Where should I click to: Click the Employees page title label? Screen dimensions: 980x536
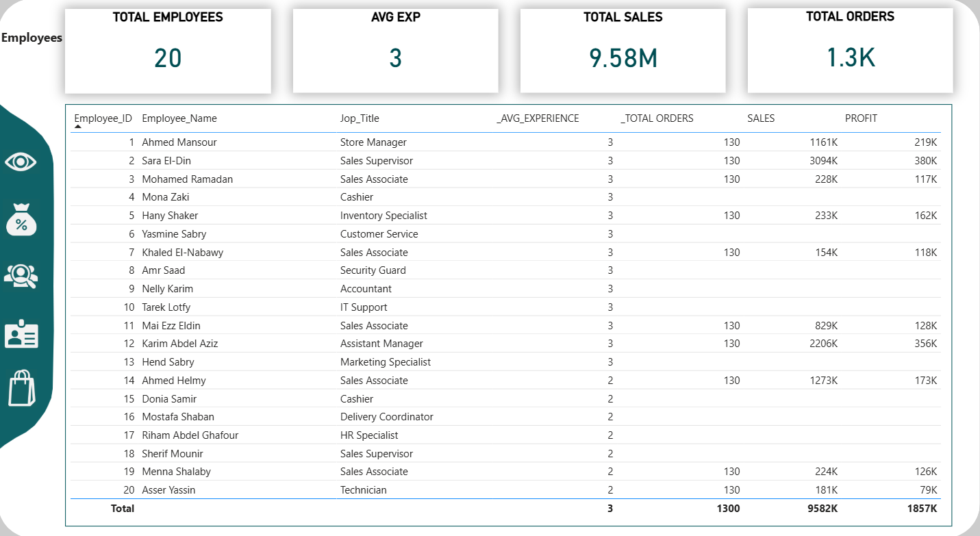pyautogui.click(x=32, y=38)
